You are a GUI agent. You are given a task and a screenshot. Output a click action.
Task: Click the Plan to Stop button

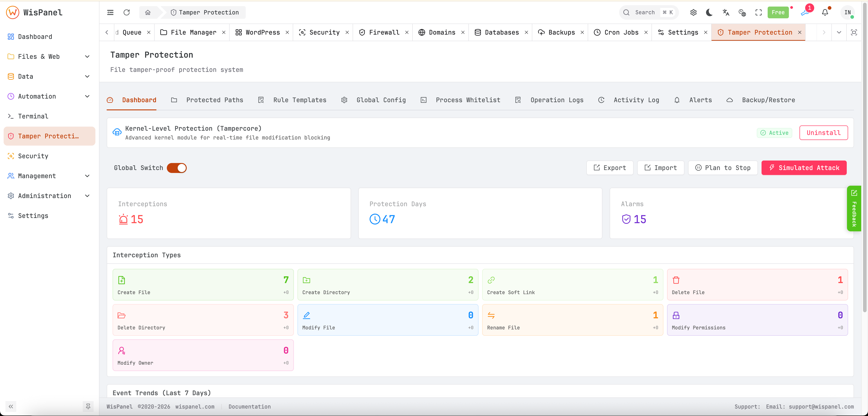coord(723,168)
